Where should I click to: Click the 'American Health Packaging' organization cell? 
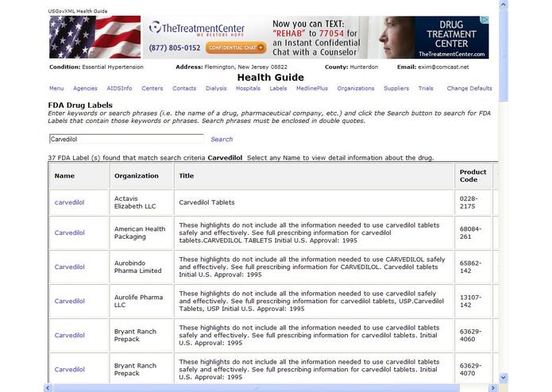point(140,233)
